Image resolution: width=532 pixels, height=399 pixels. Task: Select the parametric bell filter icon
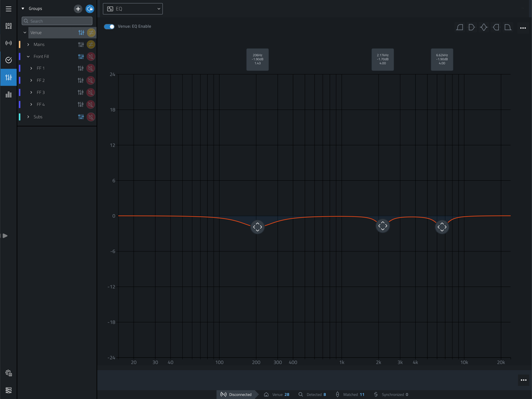(484, 27)
